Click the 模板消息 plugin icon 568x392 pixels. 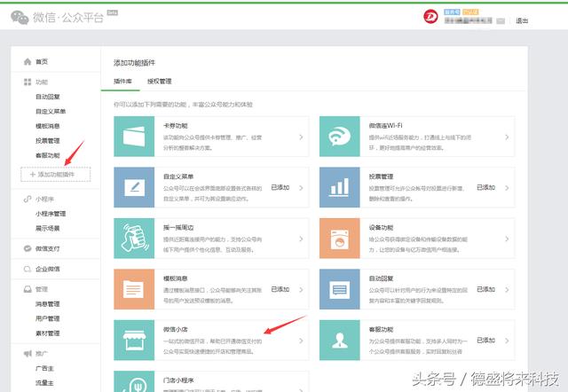136,289
